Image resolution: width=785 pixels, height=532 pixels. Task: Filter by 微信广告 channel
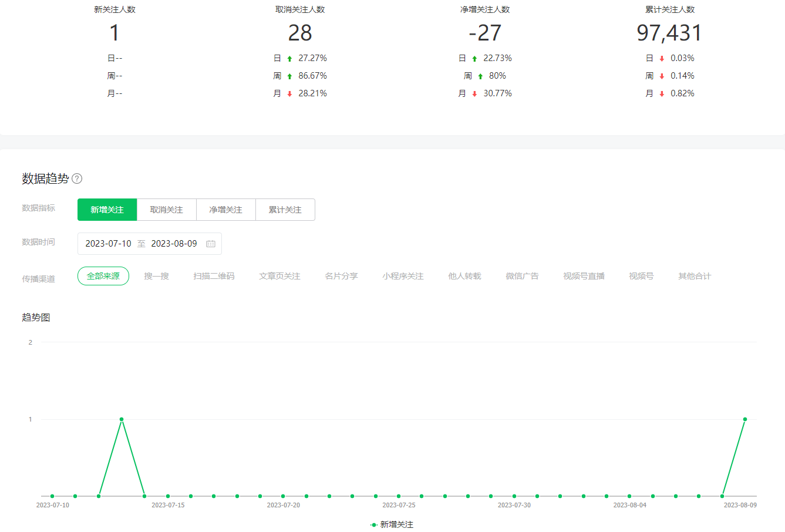[522, 276]
